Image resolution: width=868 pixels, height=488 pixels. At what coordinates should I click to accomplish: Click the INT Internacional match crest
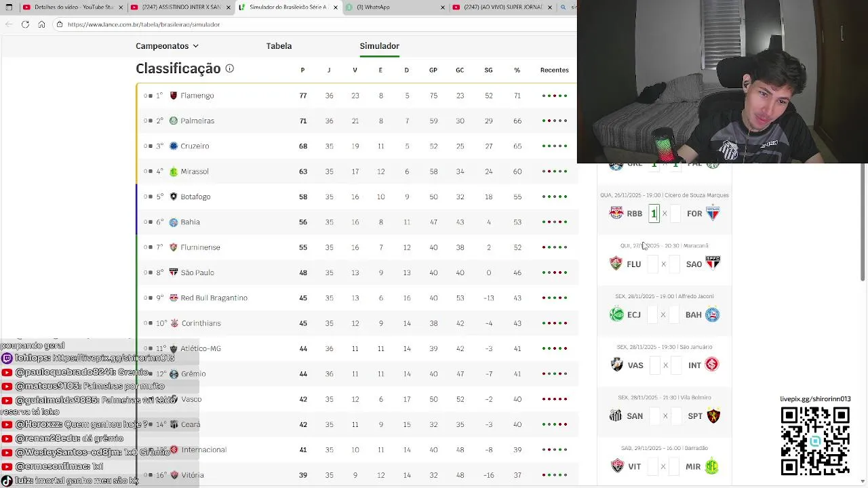tap(712, 365)
